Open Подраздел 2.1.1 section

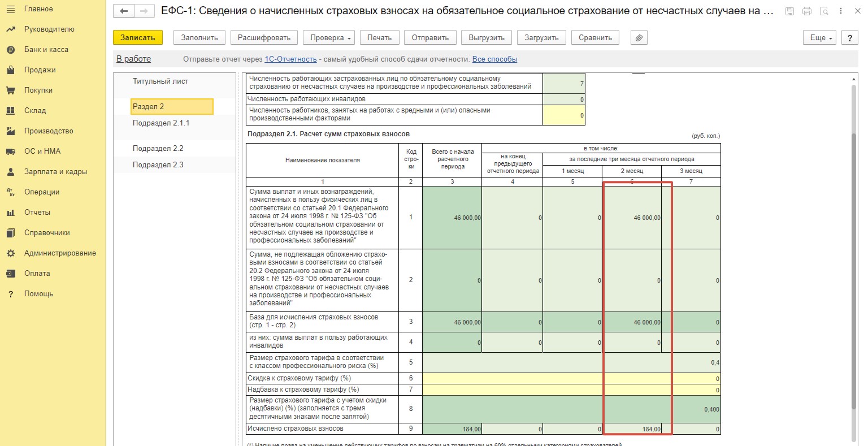pyautogui.click(x=161, y=123)
